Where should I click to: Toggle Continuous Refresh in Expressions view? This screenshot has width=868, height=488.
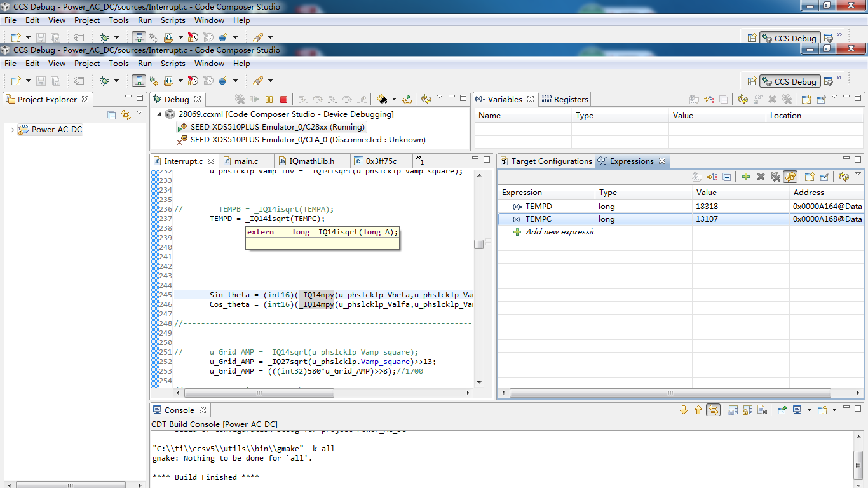pos(790,177)
